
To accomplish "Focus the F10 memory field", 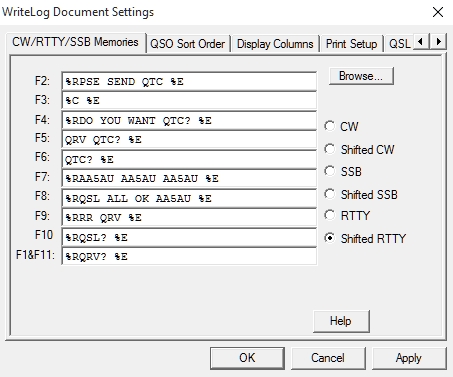I will point(189,237).
